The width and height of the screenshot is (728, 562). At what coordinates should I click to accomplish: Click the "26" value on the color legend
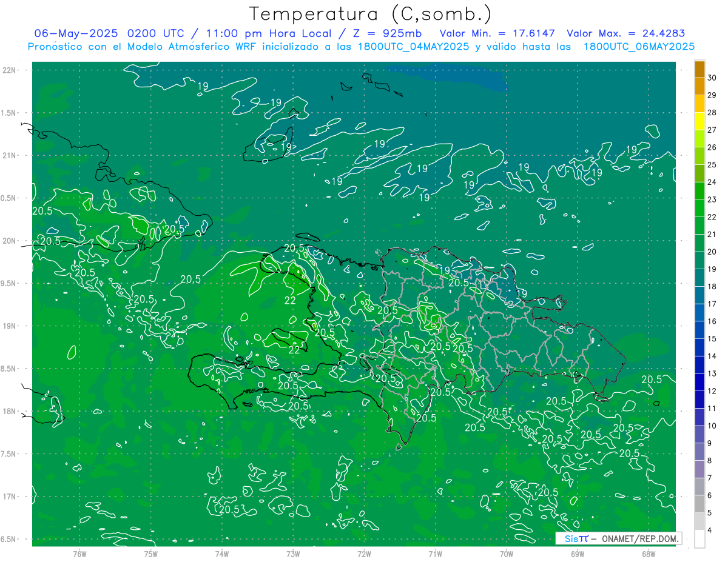[x=712, y=147]
